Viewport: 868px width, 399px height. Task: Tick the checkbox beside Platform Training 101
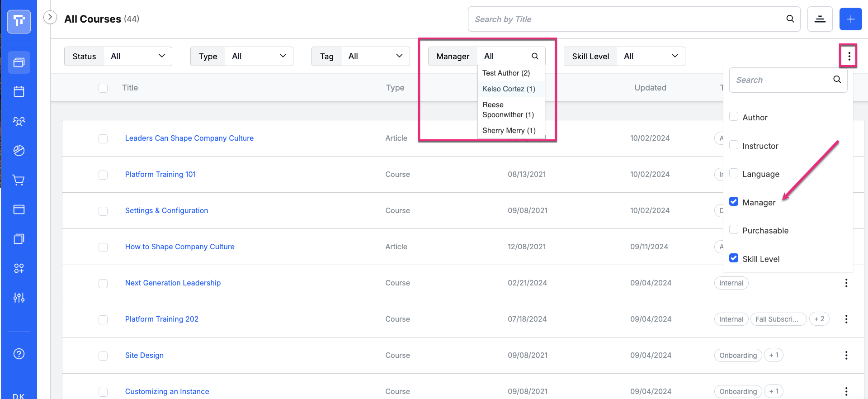103,175
